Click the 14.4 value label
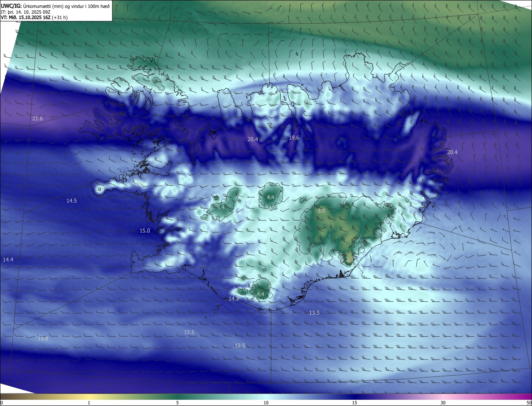The width and height of the screenshot is (532, 406). click(8, 259)
